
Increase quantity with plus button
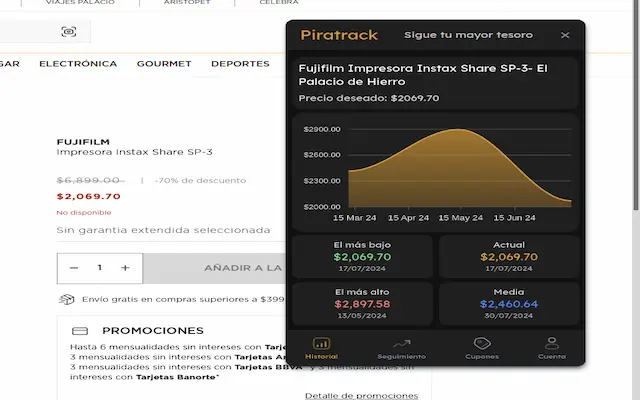125,268
